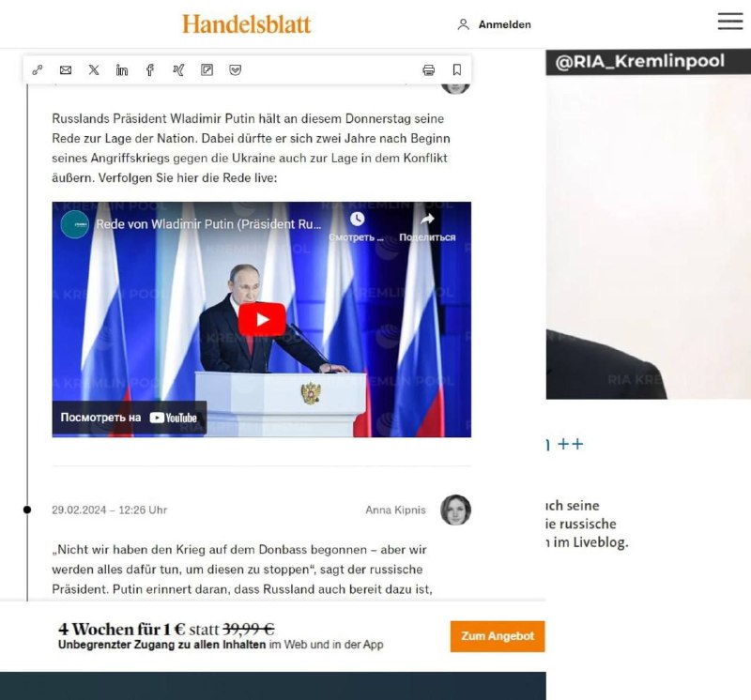Print the article using printer icon

[x=429, y=70]
